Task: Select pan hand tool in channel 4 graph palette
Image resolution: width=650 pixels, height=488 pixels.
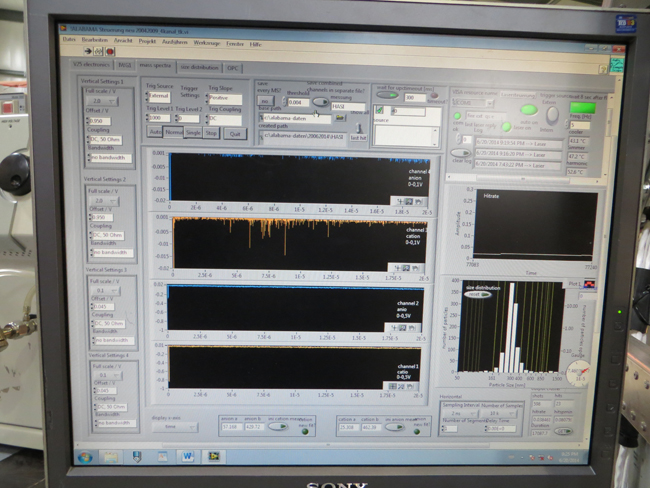Action: pos(418,202)
